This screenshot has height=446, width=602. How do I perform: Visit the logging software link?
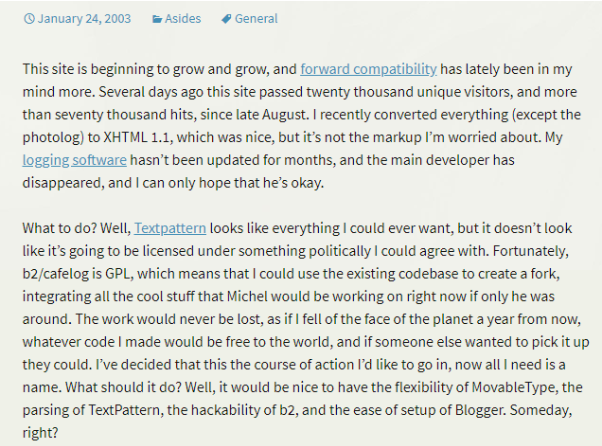[x=74, y=160]
